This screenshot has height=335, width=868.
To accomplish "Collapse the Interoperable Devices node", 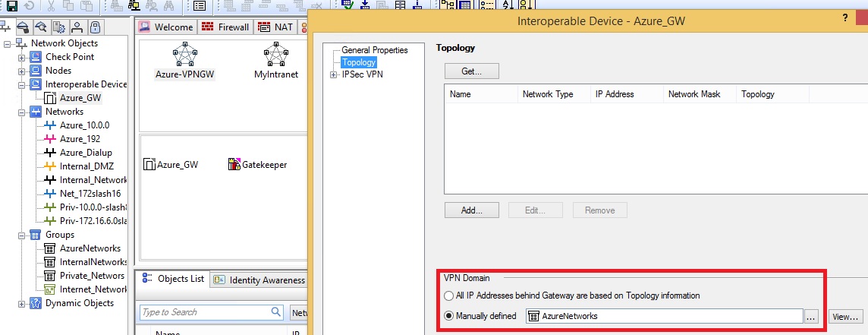I will 21,85.
